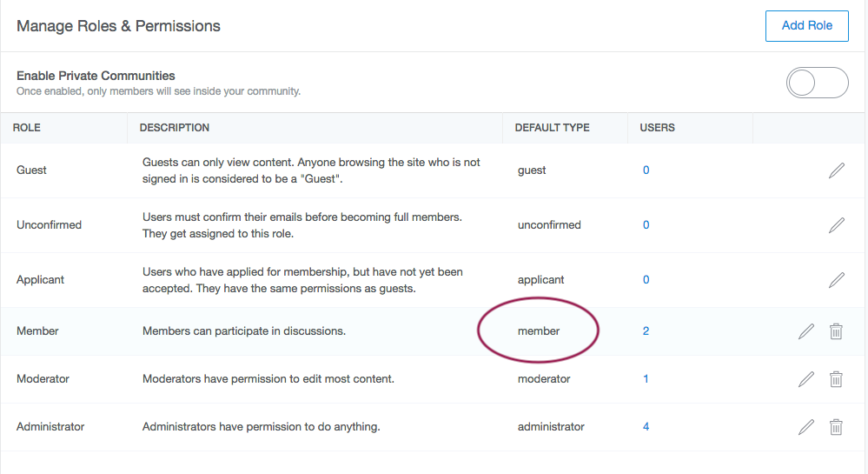Edit Administrator role with pencil icon
The width and height of the screenshot is (868, 474).
(x=806, y=427)
